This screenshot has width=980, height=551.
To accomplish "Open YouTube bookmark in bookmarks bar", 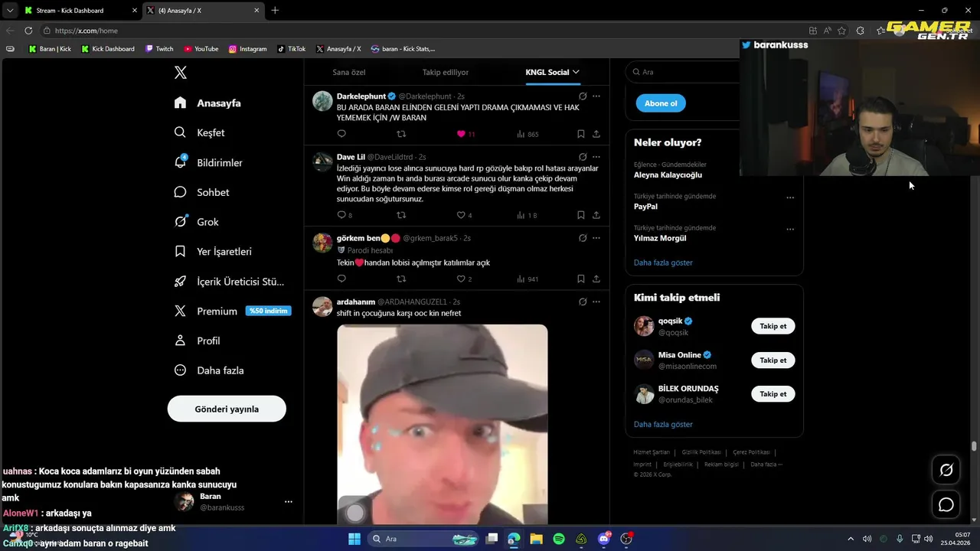I will [201, 49].
